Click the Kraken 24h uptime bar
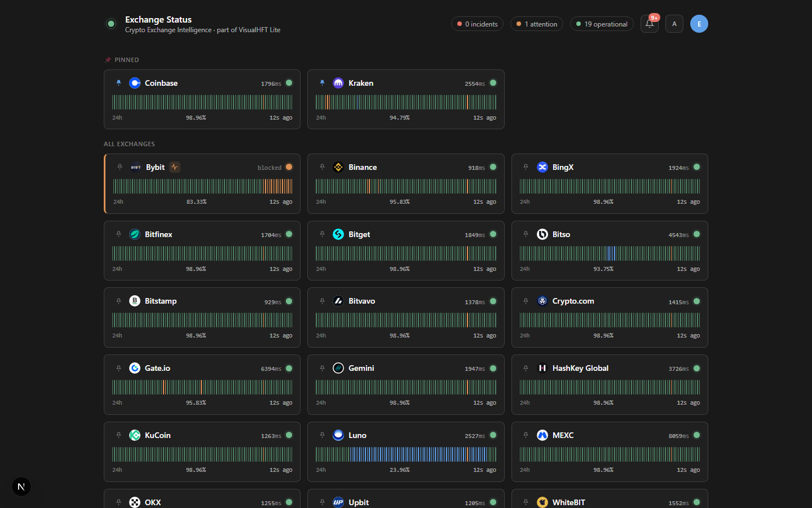This screenshot has width=812, height=508. 406,102
